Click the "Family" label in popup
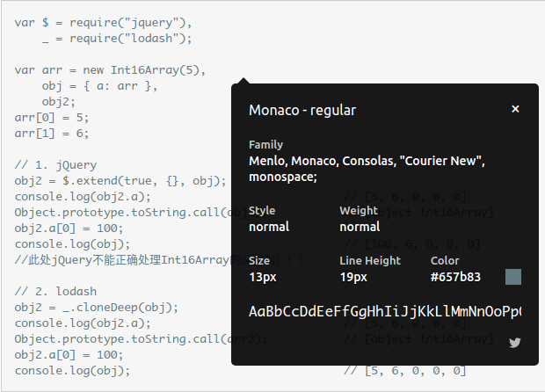The width and height of the screenshot is (545, 392). tap(265, 145)
